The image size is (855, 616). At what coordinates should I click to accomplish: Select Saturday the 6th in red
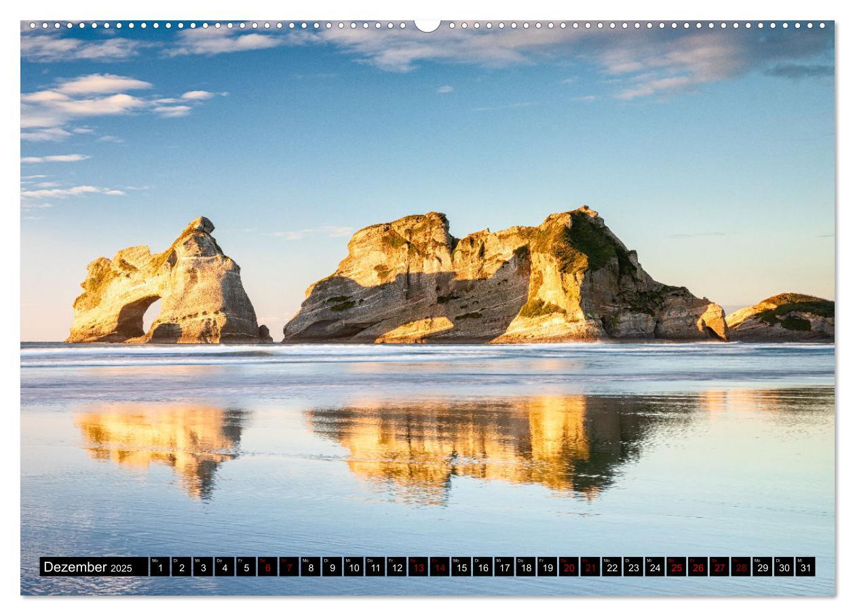coord(267,567)
